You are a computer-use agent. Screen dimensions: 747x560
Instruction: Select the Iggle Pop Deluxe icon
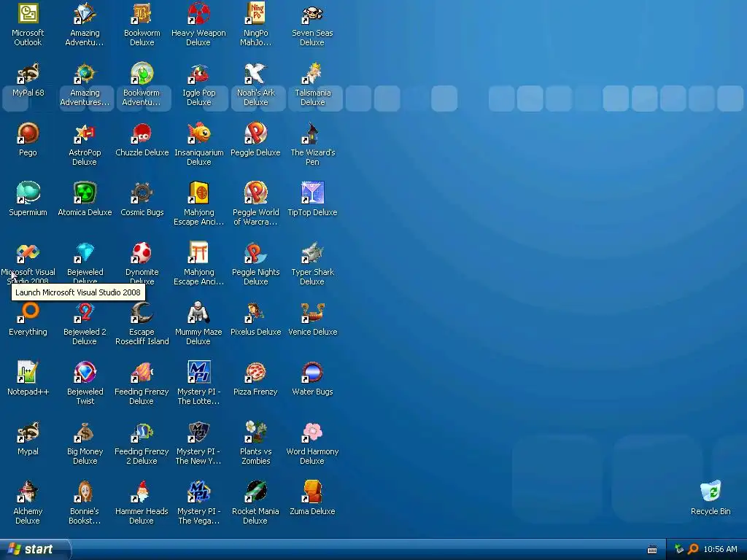coord(198,74)
